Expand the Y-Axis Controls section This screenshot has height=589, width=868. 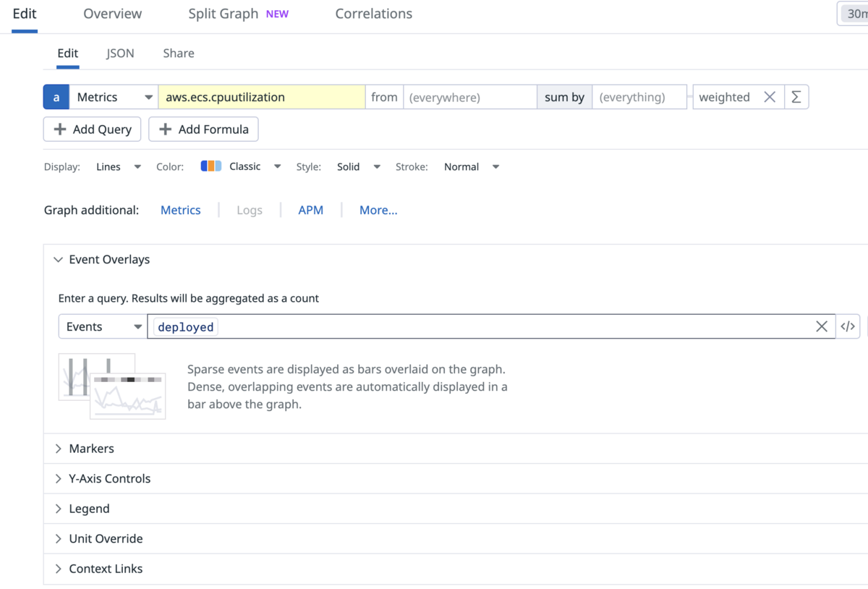click(x=59, y=479)
